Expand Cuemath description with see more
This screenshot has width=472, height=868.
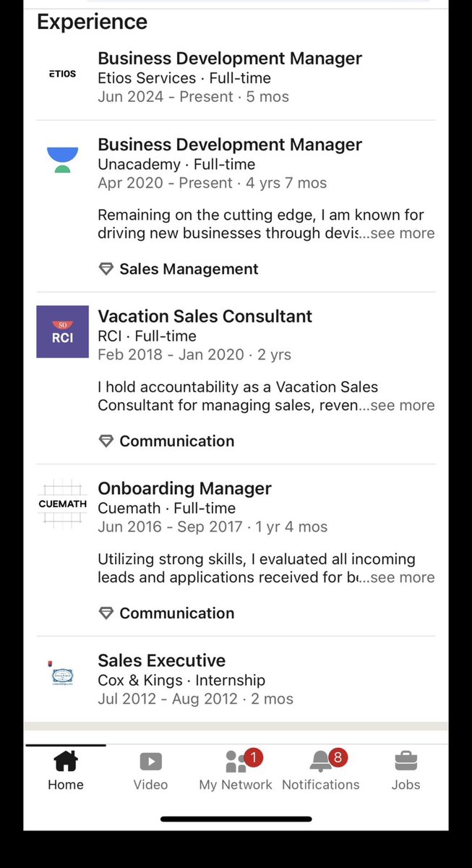coord(403,578)
